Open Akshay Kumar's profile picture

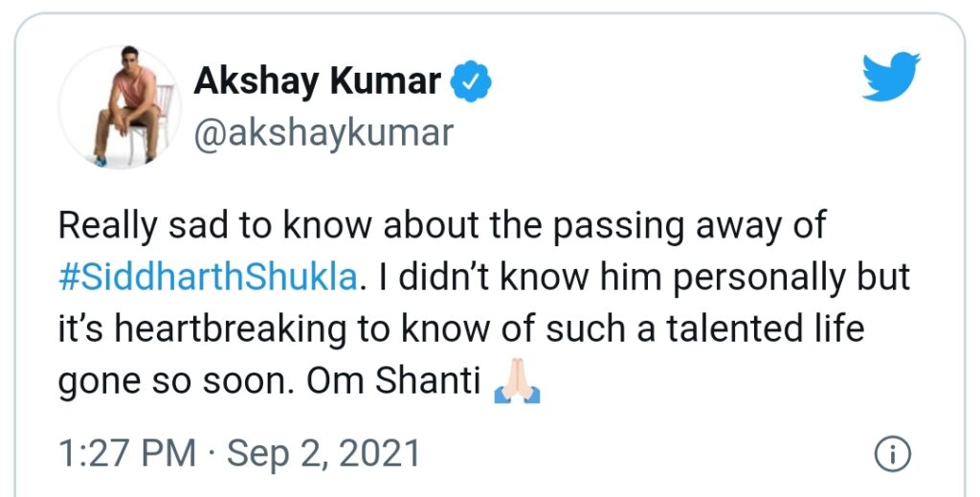click(x=120, y=106)
